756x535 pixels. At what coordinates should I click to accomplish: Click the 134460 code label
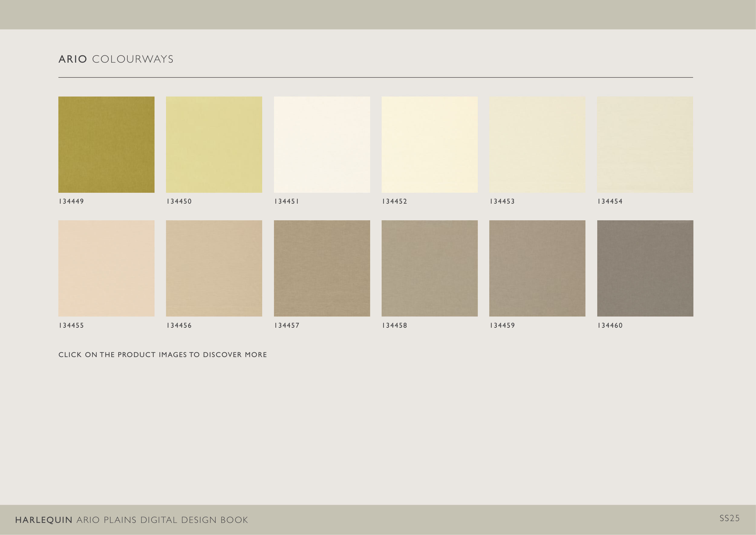(610, 326)
